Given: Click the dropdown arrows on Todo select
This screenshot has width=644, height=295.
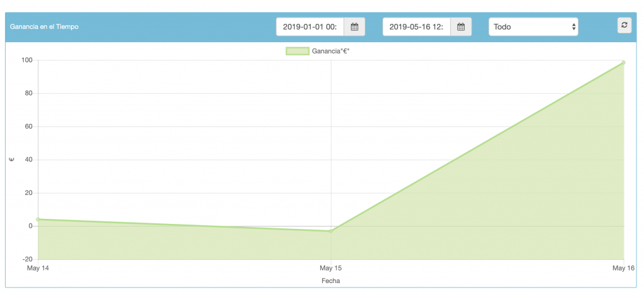Looking at the screenshot, I should (574, 26).
